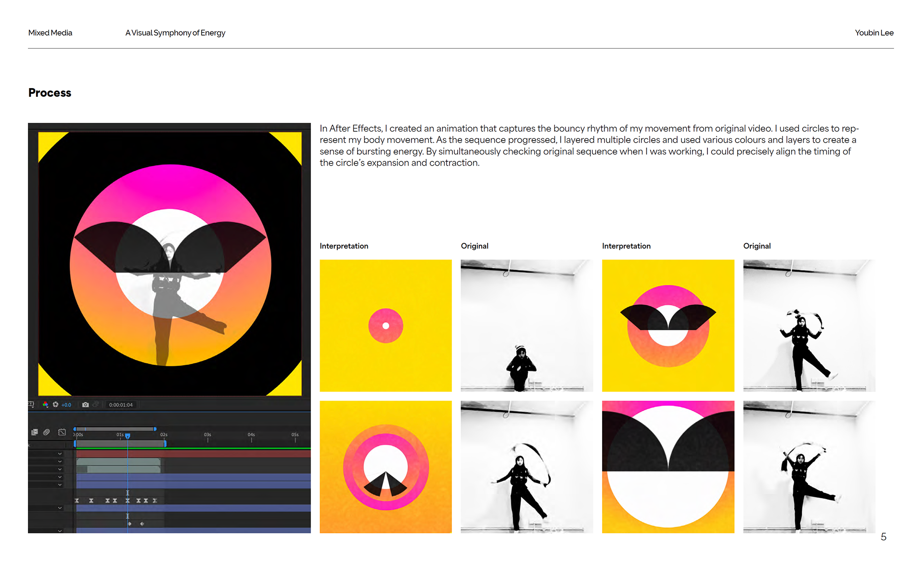Click the blue current-time indicator playhead
The image size is (924, 574).
(128, 436)
